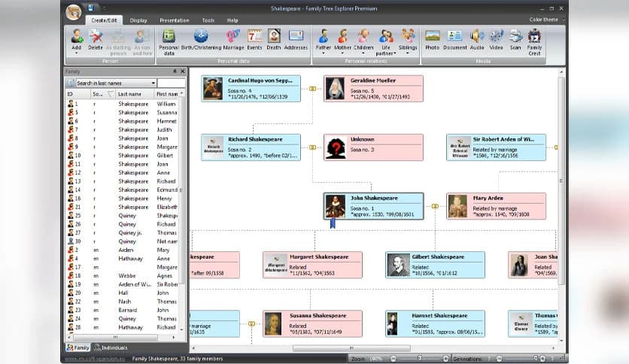Open the Events calendar icon
The width and height of the screenshot is (629, 364).
pyautogui.click(x=254, y=37)
